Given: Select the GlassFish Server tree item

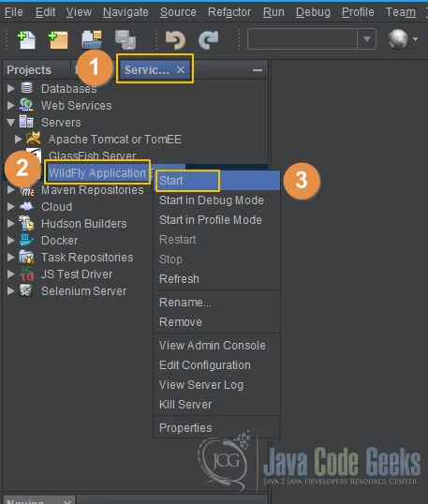Looking at the screenshot, I should coord(92,156).
